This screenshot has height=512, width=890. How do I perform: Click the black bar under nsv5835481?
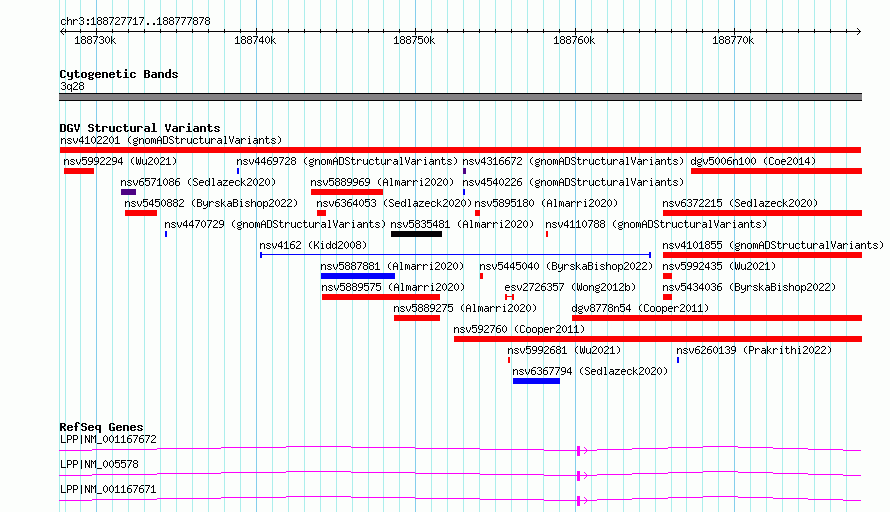point(416,234)
